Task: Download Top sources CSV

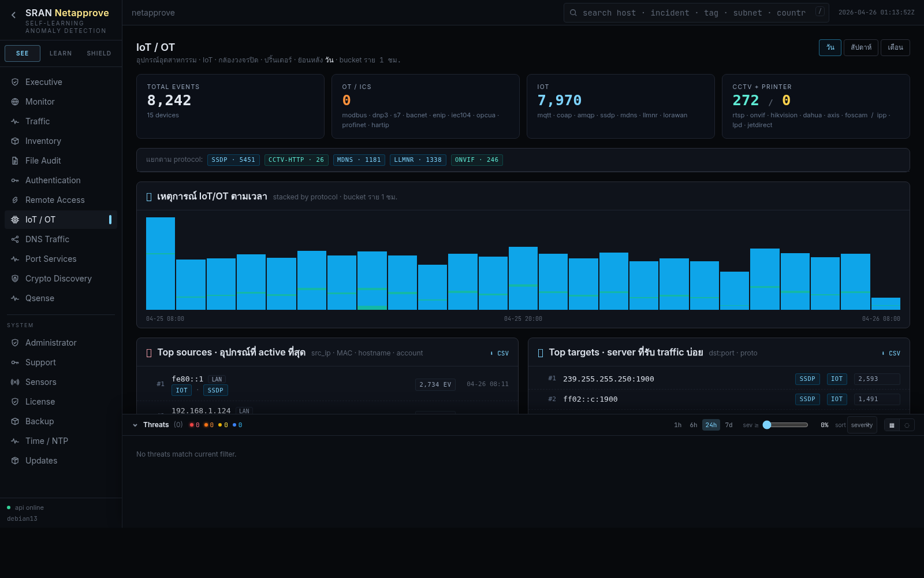Action: tap(500, 353)
